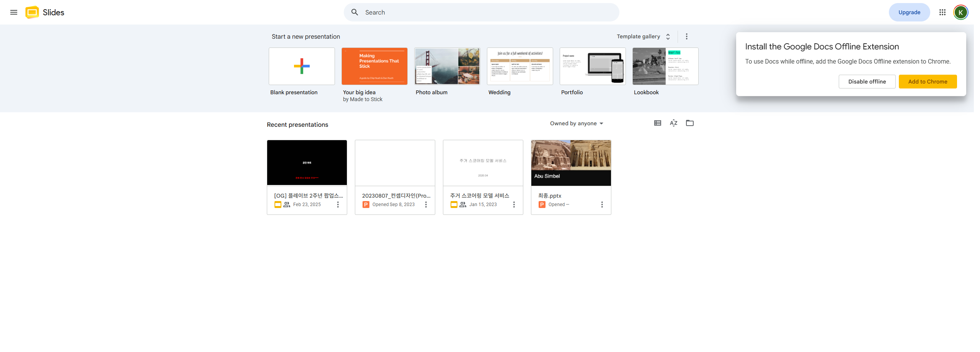
Task: Click the Opened Sep 8, 2023 date
Action: coord(394,205)
